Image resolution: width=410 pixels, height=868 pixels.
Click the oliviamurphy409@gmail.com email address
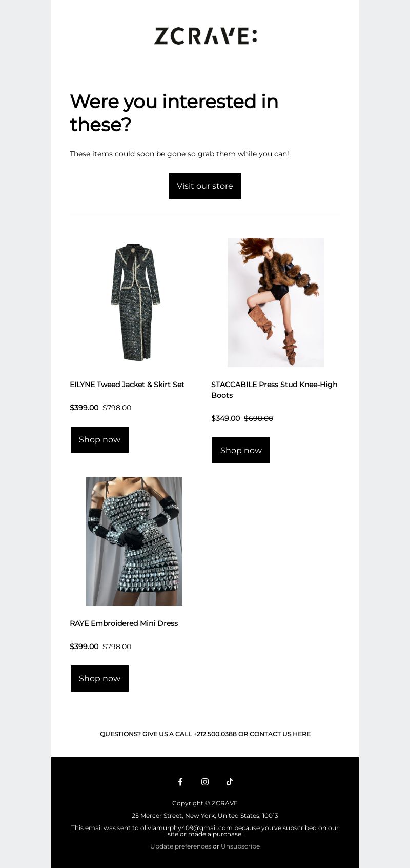187,828
